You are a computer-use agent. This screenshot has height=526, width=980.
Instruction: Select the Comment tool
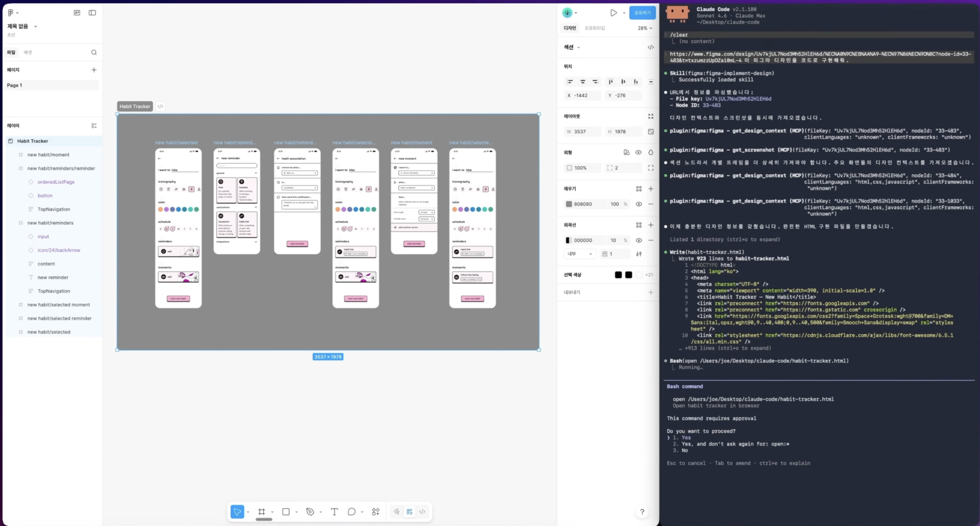click(352, 512)
